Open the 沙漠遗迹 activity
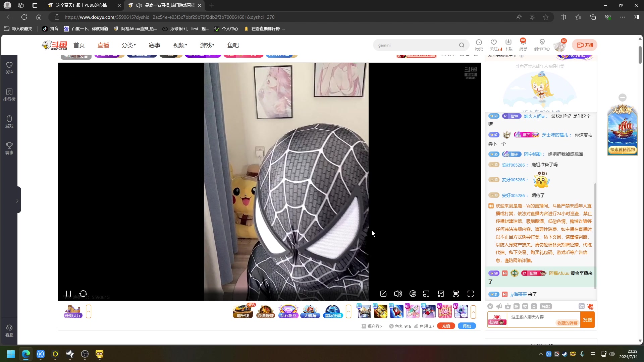 [266, 311]
